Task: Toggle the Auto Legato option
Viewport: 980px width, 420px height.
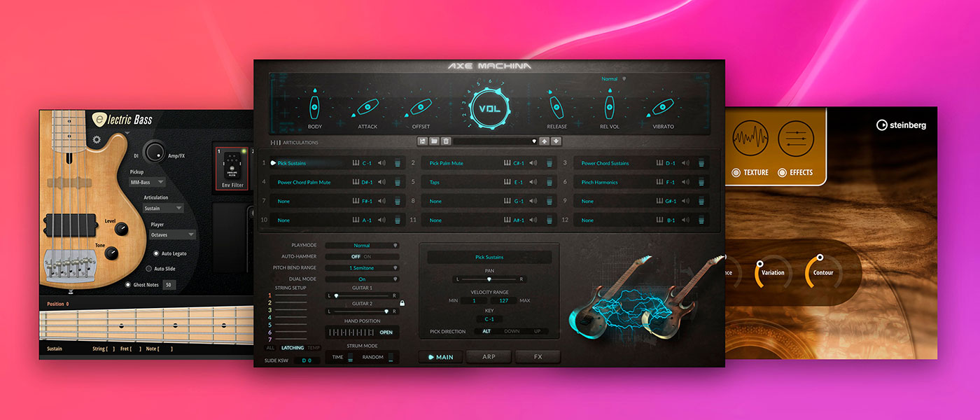Action: pos(156,253)
